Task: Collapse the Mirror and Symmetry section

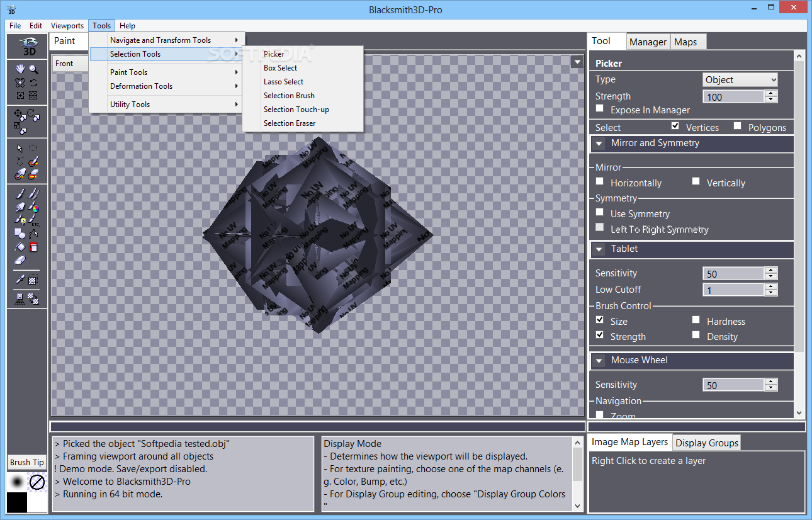Action: tap(599, 144)
